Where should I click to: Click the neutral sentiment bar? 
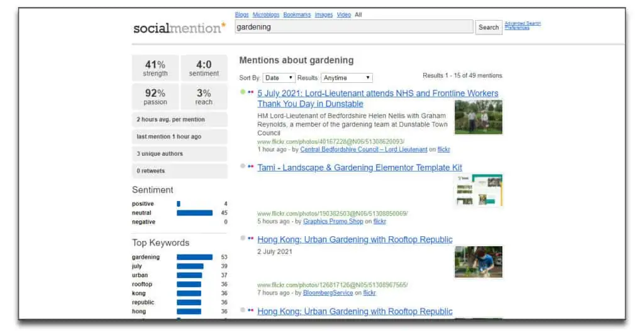195,213
